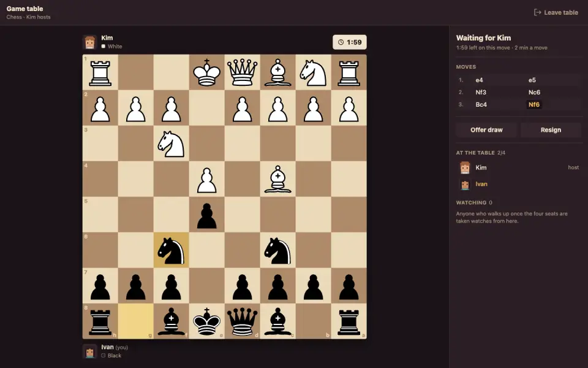588x368 pixels.
Task: Click the white bishop on c4
Action: tap(278, 179)
